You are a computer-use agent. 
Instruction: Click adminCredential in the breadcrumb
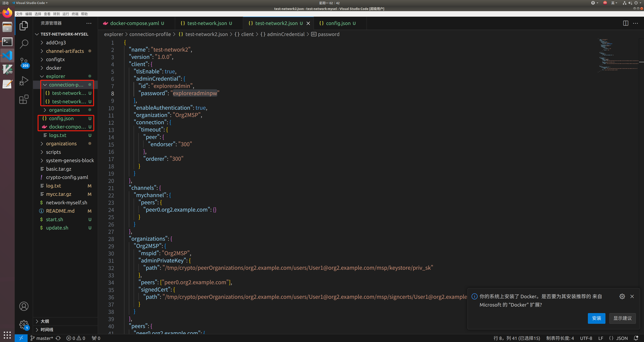[x=285, y=34]
